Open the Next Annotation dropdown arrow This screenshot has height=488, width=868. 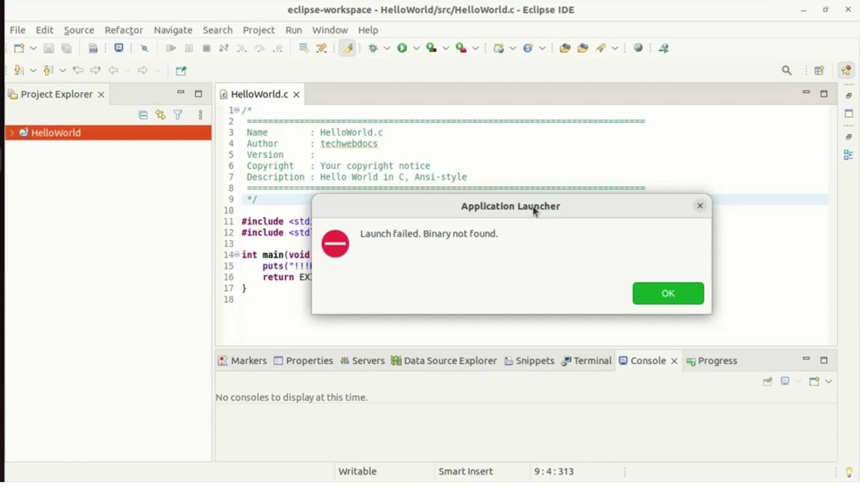33,70
